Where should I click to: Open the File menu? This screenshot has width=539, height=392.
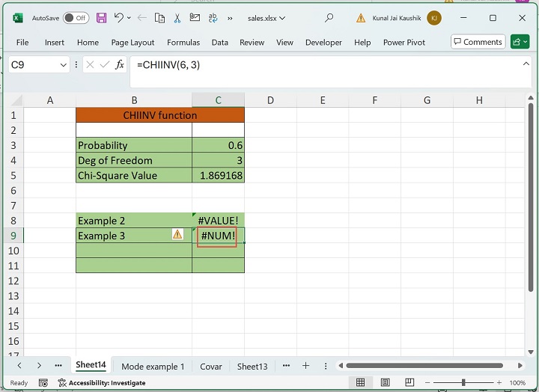tap(22, 42)
